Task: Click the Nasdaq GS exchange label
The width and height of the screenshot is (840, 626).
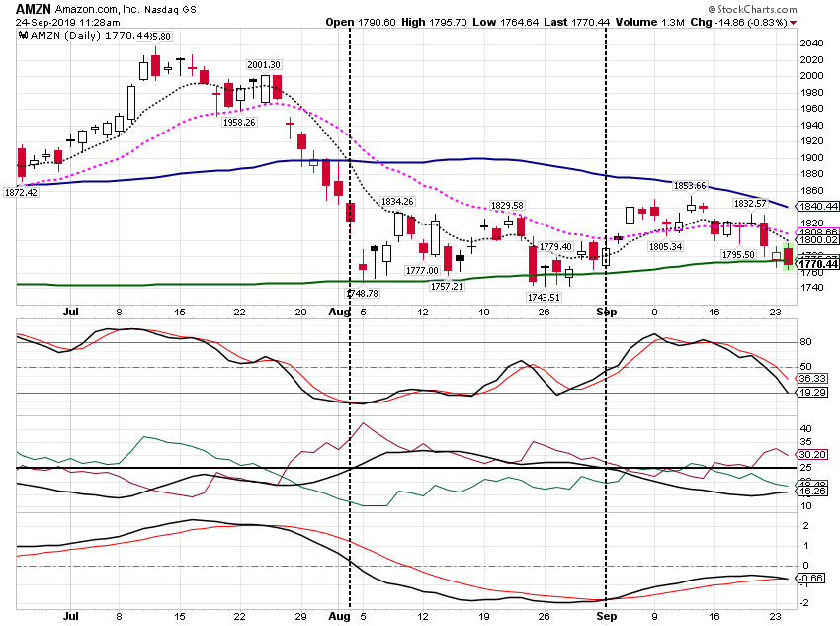Action: [170, 10]
